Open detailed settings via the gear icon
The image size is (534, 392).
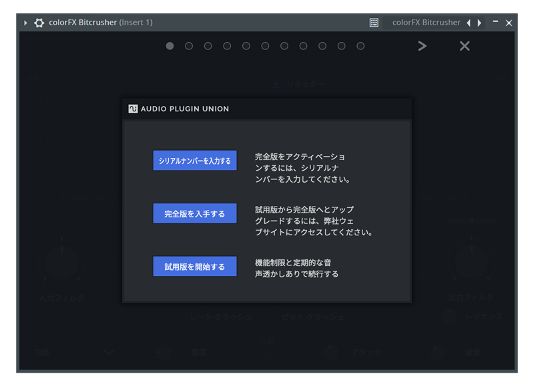(39, 23)
